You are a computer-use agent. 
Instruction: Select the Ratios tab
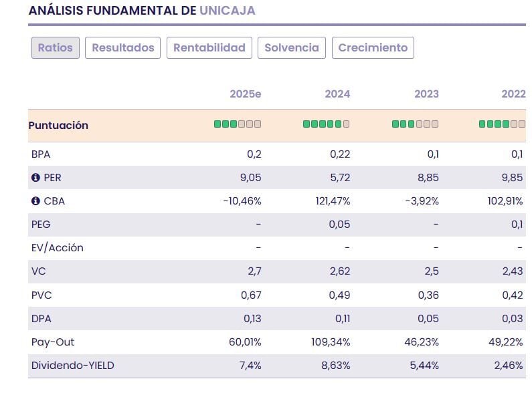[x=55, y=47]
